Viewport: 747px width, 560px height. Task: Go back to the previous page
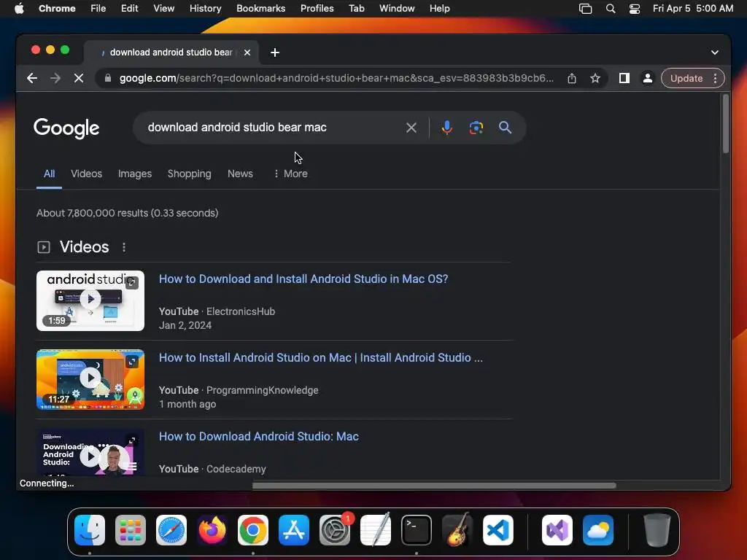[32, 78]
